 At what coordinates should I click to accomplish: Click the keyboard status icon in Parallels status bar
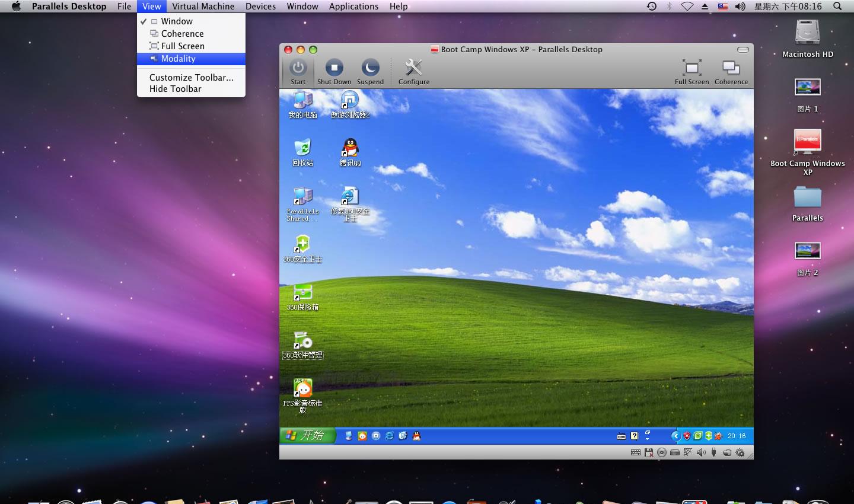pyautogui.click(x=635, y=452)
